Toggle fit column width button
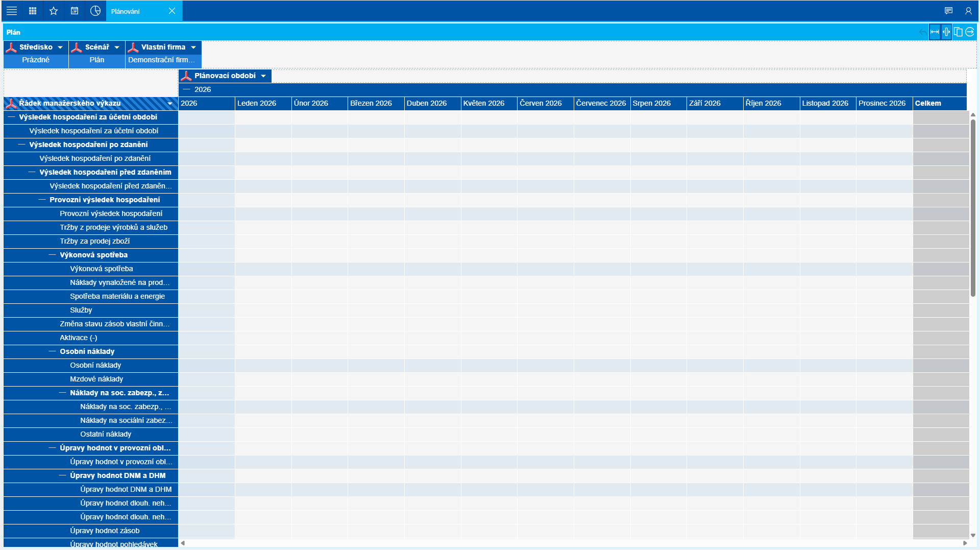Screen dimensions: 980x550 935,32
